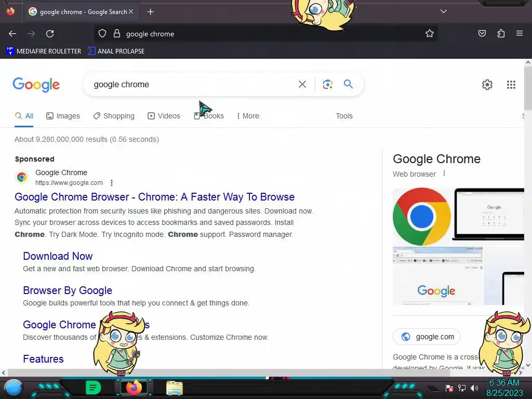Open the Chrome logo thumbnail image
Image resolution: width=532 pixels, height=399 pixels.
click(x=422, y=217)
